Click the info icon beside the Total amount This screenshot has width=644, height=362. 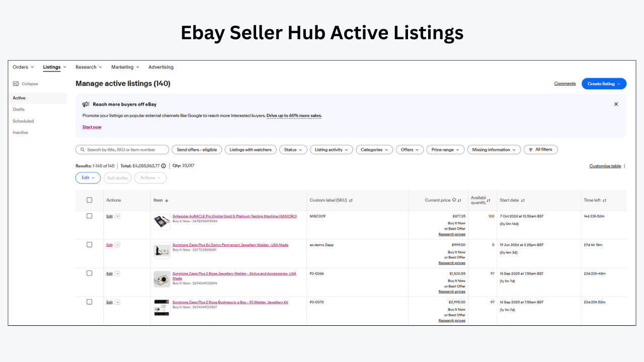pos(164,166)
